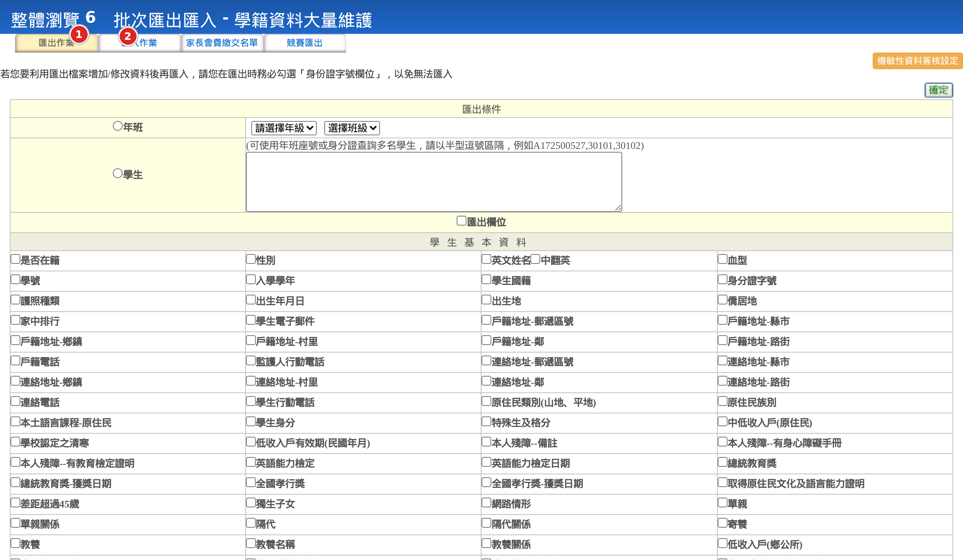Check the 學生身分 checkbox

pyautogui.click(x=251, y=421)
